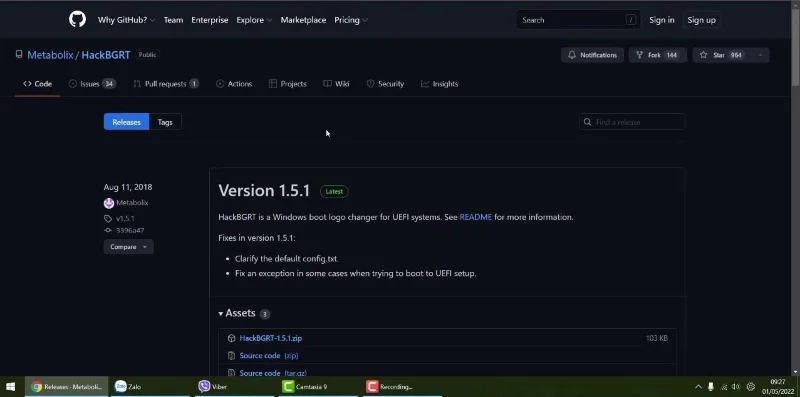
Task: Open the fork count 144
Action: [672, 55]
